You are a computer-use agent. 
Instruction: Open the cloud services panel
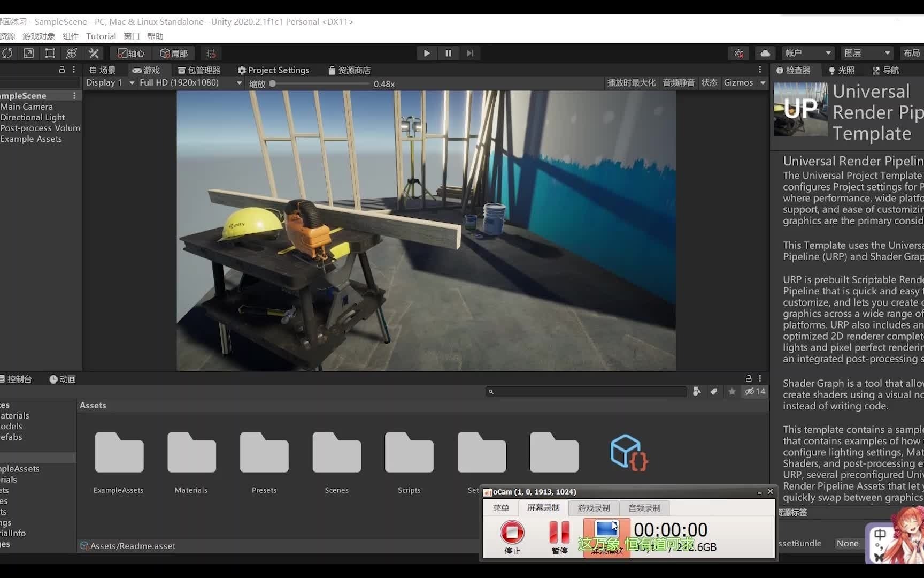click(x=765, y=53)
